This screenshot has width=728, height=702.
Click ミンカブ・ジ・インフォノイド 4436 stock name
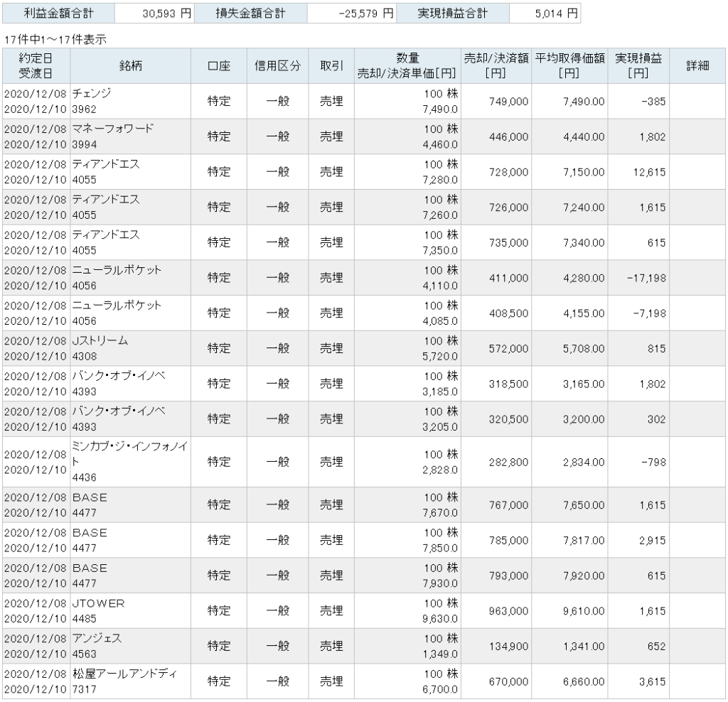[129, 462]
